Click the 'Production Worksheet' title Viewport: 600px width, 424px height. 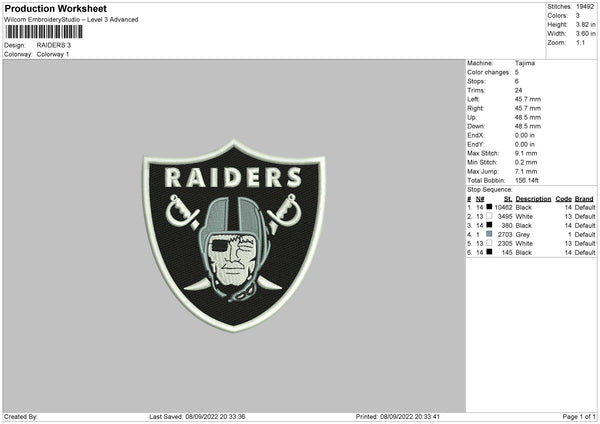(x=55, y=9)
